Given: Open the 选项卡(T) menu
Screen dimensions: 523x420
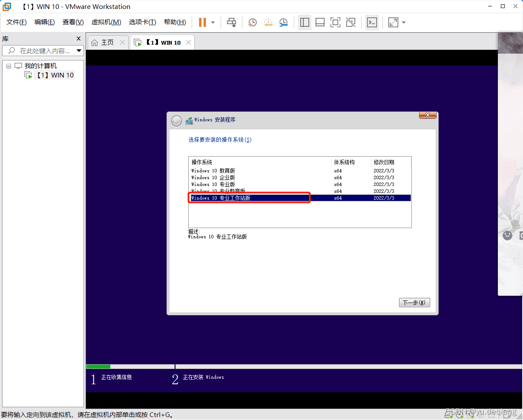Looking at the screenshot, I should 143,22.
